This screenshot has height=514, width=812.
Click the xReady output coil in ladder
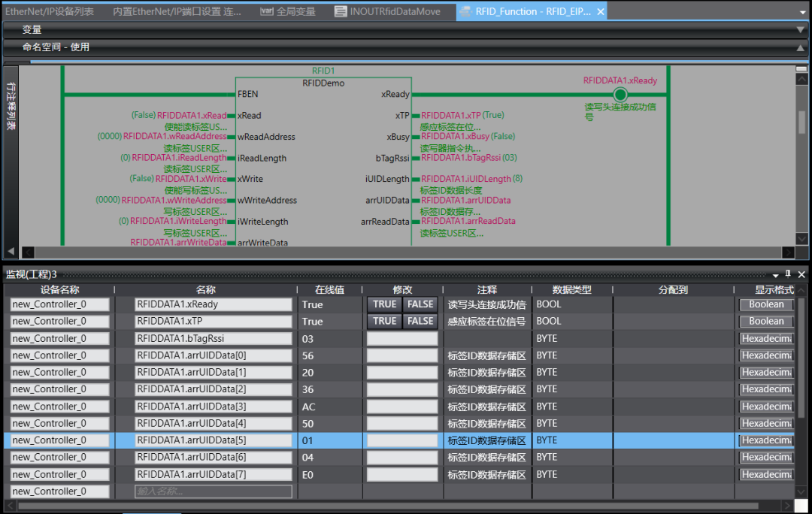point(620,95)
